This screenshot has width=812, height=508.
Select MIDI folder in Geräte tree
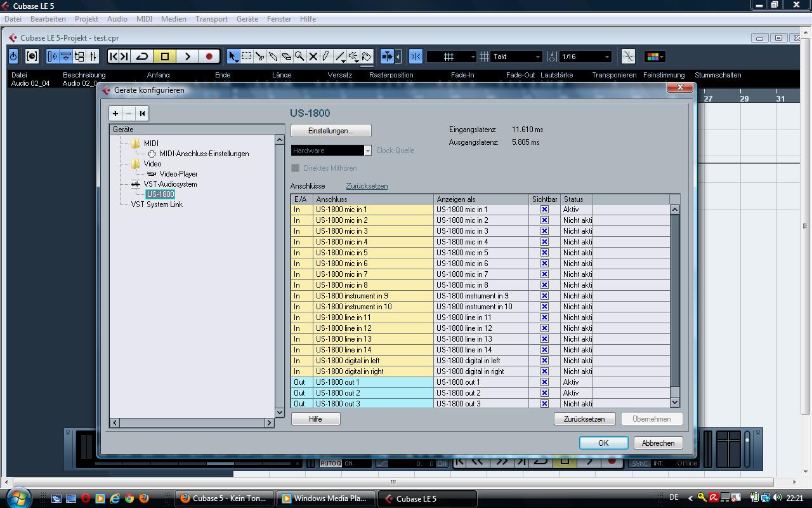point(151,144)
